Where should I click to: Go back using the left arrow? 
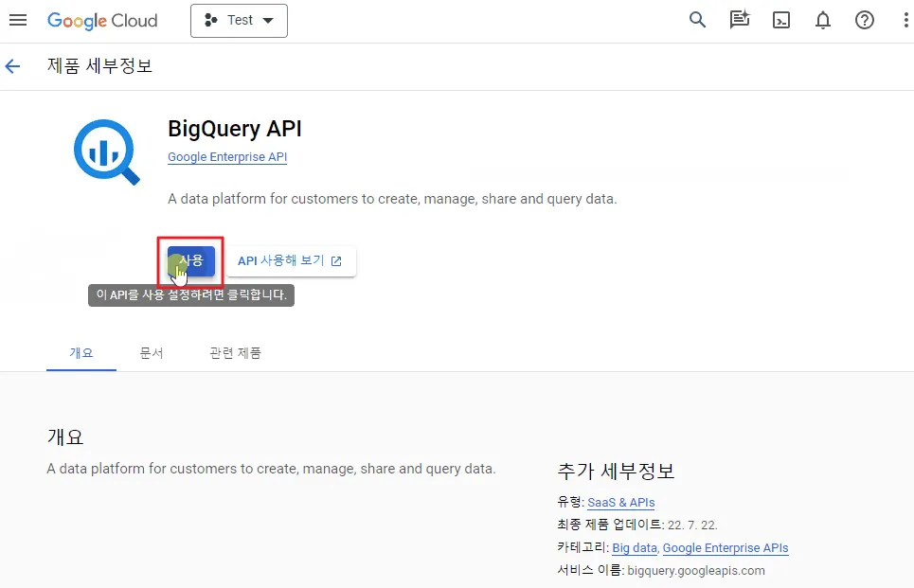13,66
